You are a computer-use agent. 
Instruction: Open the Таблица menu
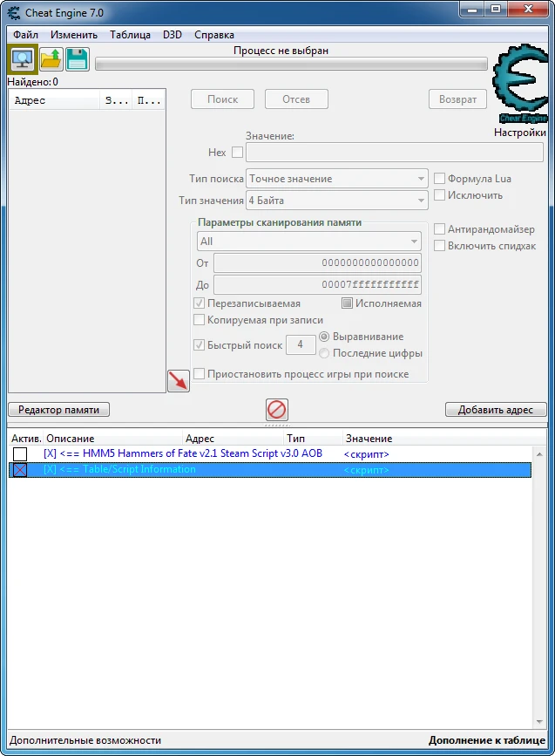130,35
